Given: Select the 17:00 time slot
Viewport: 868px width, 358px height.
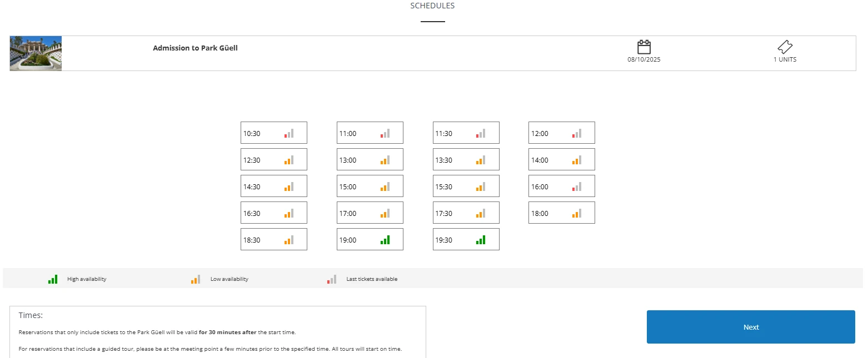Looking at the screenshot, I should tap(370, 213).
